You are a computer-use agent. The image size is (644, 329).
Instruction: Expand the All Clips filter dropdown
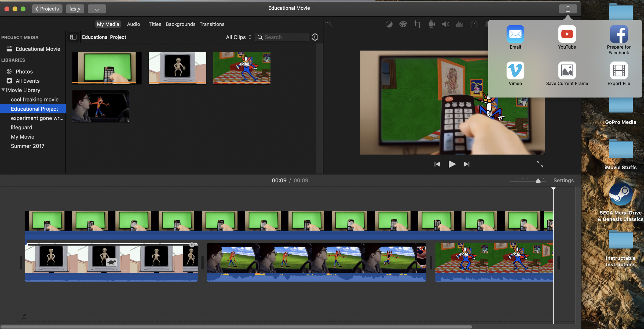pos(238,37)
